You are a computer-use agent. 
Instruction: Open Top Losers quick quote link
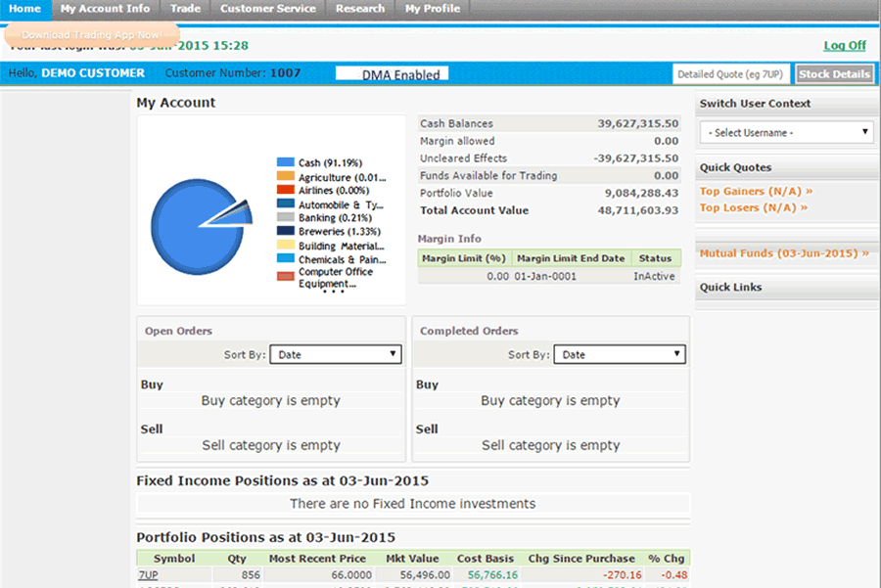[754, 207]
